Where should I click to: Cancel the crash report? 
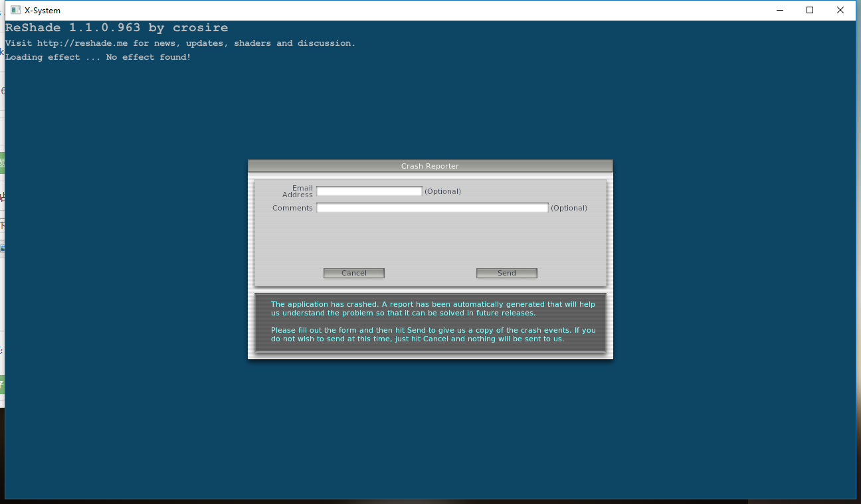pos(354,273)
